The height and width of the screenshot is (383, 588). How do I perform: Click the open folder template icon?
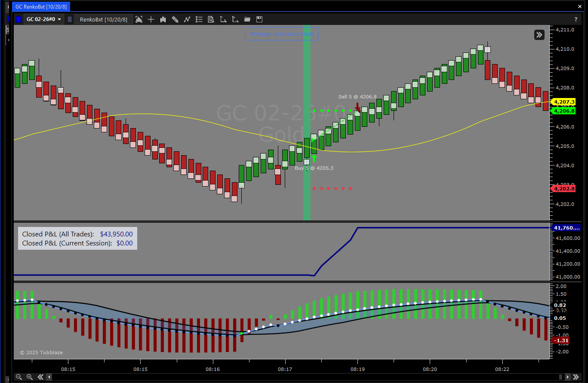(x=247, y=19)
